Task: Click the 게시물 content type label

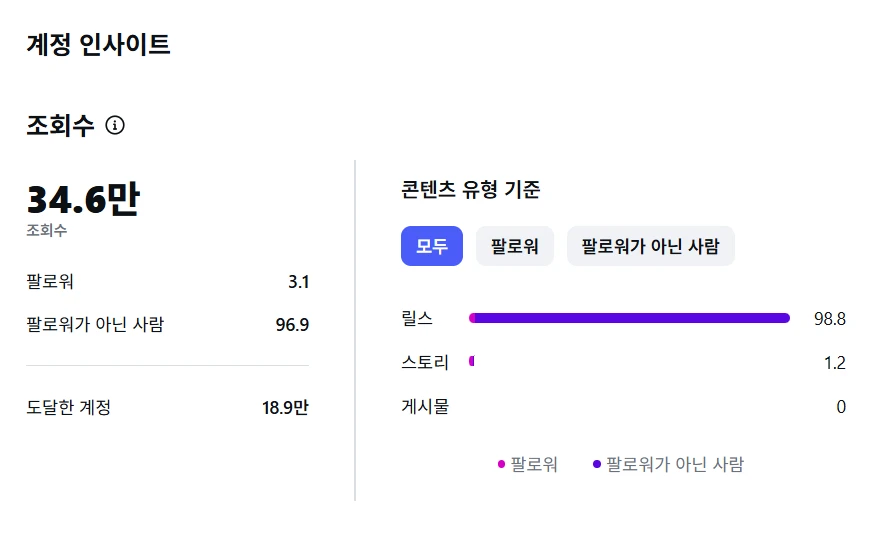Action: click(425, 406)
